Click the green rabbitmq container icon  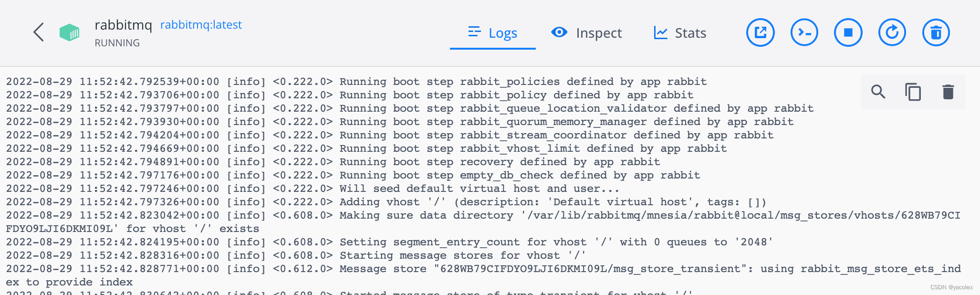tap(69, 32)
